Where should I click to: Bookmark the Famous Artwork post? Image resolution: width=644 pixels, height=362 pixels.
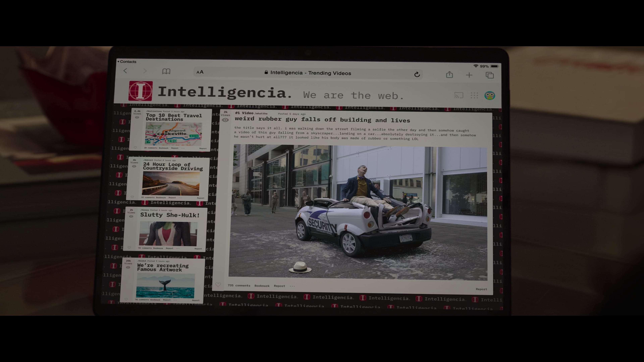point(155,300)
